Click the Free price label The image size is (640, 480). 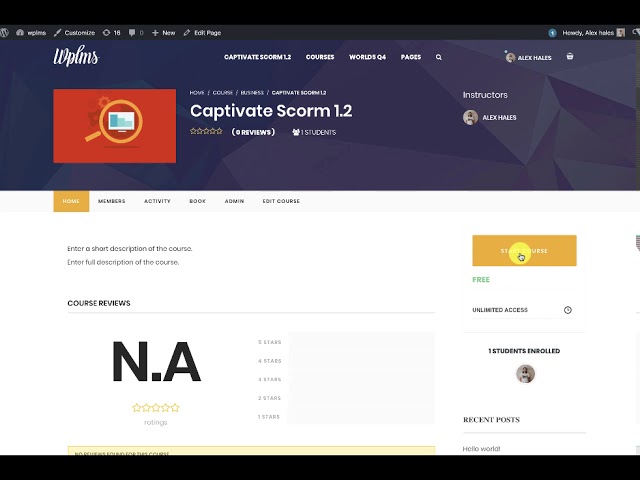(x=481, y=280)
